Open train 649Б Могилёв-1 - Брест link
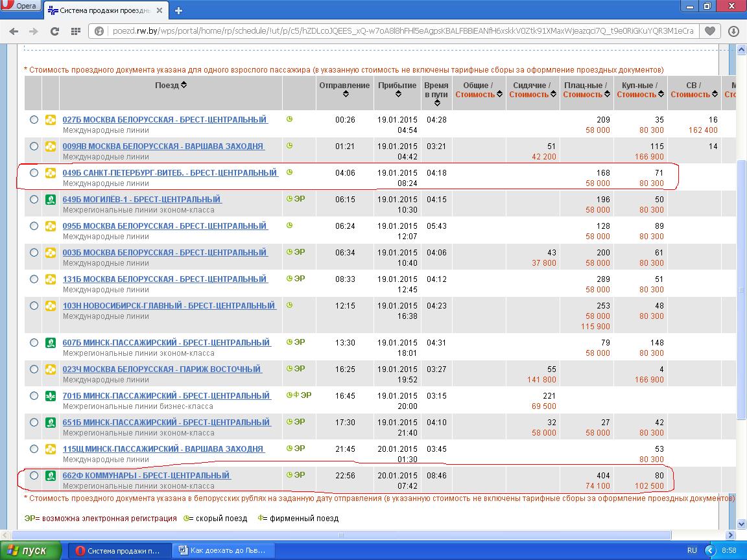This screenshot has height=560, width=747. pyautogui.click(x=142, y=200)
